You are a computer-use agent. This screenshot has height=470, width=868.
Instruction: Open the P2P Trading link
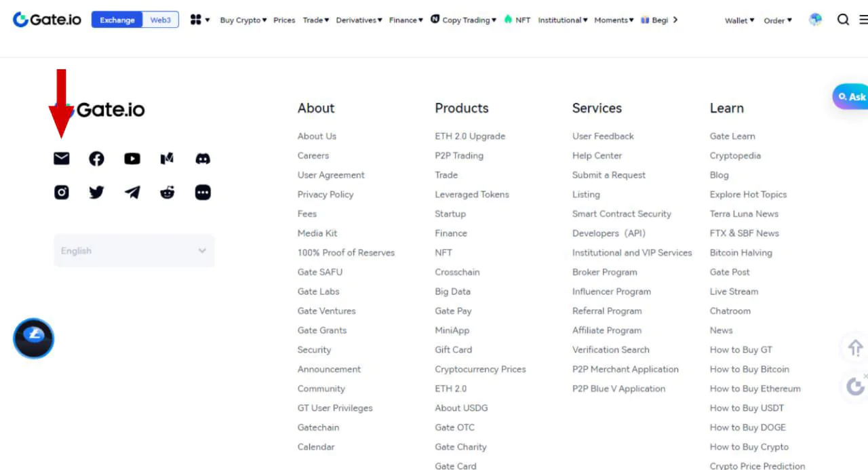pos(459,155)
